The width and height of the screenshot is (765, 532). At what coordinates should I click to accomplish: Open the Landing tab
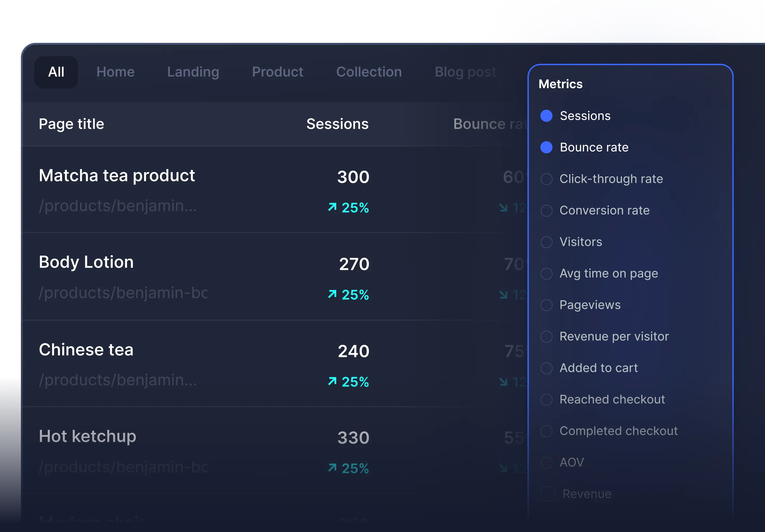[x=193, y=72]
